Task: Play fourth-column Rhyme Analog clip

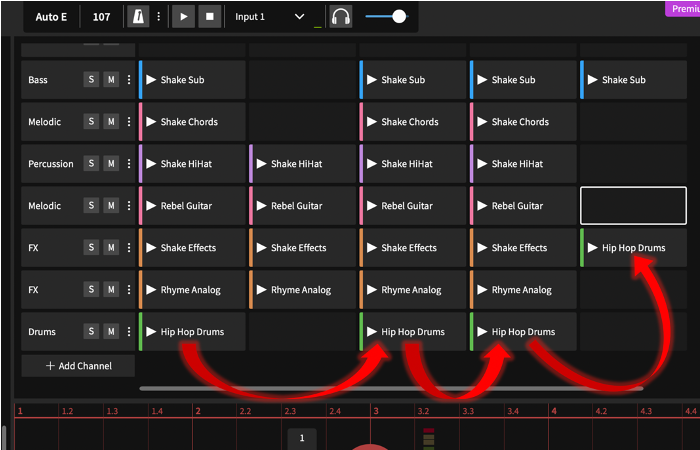Action: click(482, 290)
